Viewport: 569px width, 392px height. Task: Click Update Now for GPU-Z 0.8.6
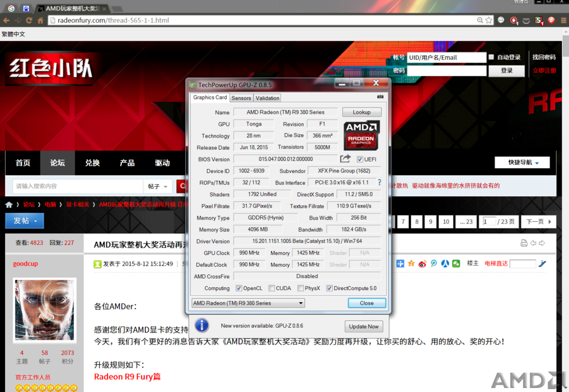click(x=363, y=327)
